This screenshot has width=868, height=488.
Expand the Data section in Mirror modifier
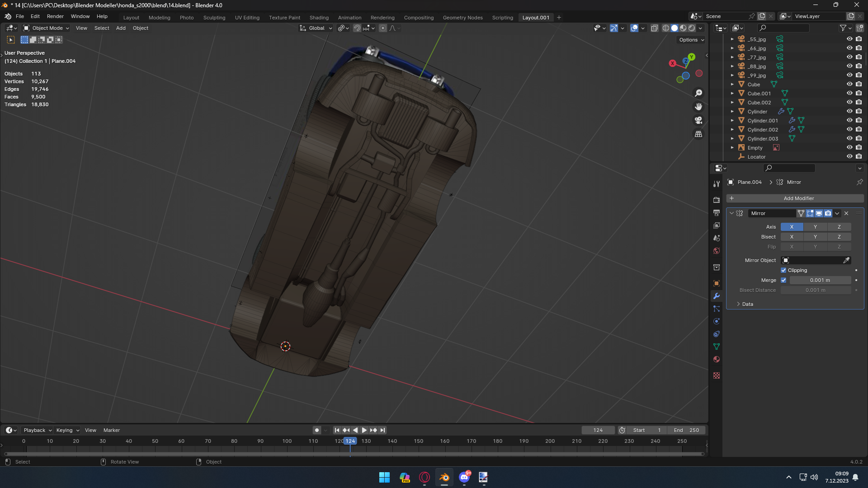[747, 304]
